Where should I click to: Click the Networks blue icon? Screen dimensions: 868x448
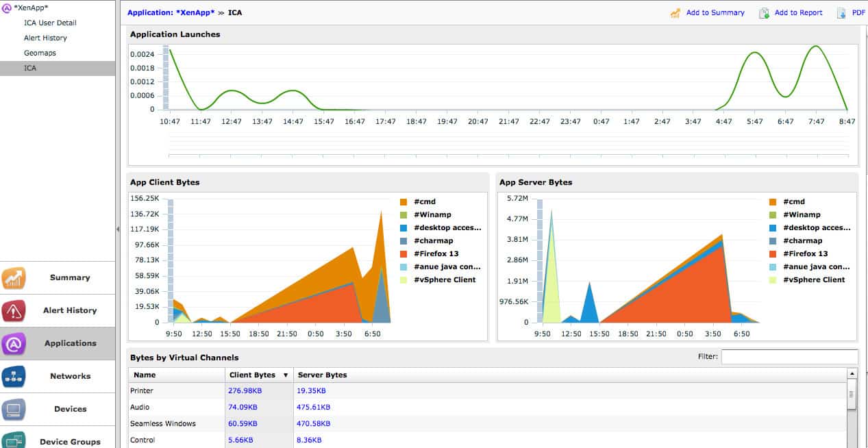point(14,376)
